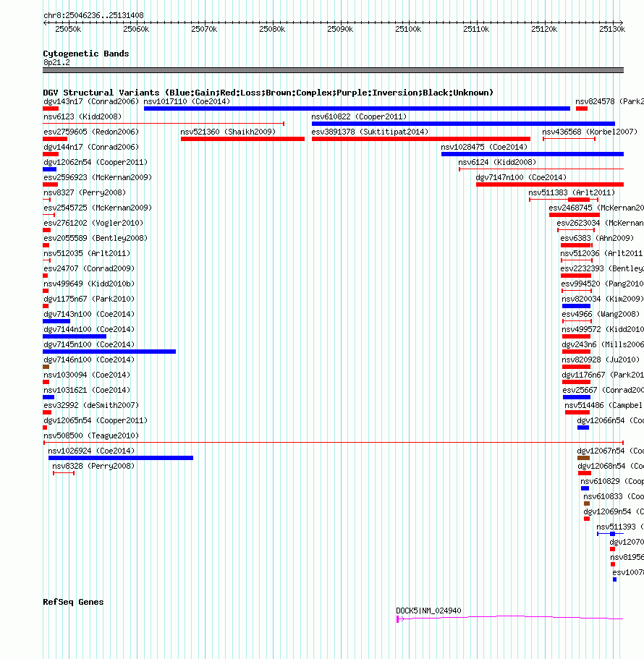Open nsv824578 variant at top right
Viewport: 644px width, 659px height.
click(x=609, y=101)
